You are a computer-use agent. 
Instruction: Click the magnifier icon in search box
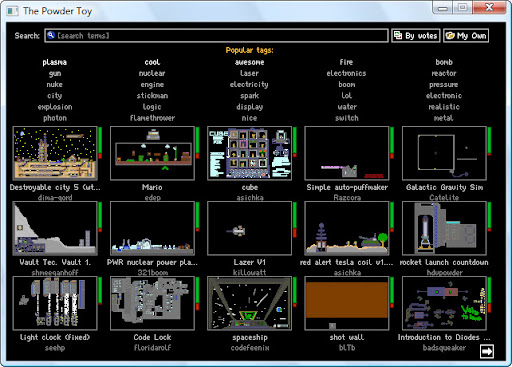pos(51,35)
